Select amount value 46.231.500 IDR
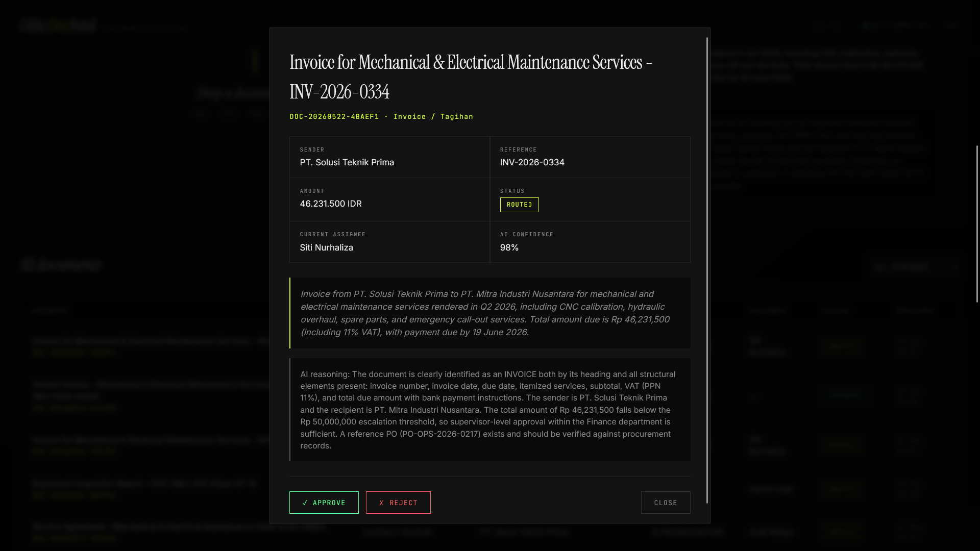Image resolution: width=980 pixels, height=551 pixels. [x=331, y=204]
